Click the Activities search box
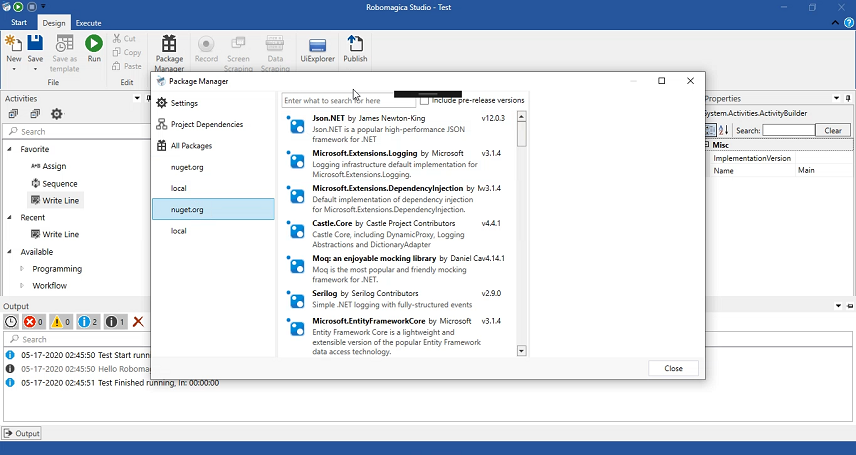 76,132
